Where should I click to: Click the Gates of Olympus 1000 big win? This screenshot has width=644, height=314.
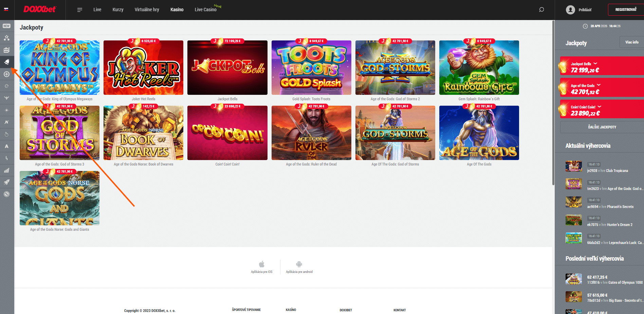tap(604, 279)
